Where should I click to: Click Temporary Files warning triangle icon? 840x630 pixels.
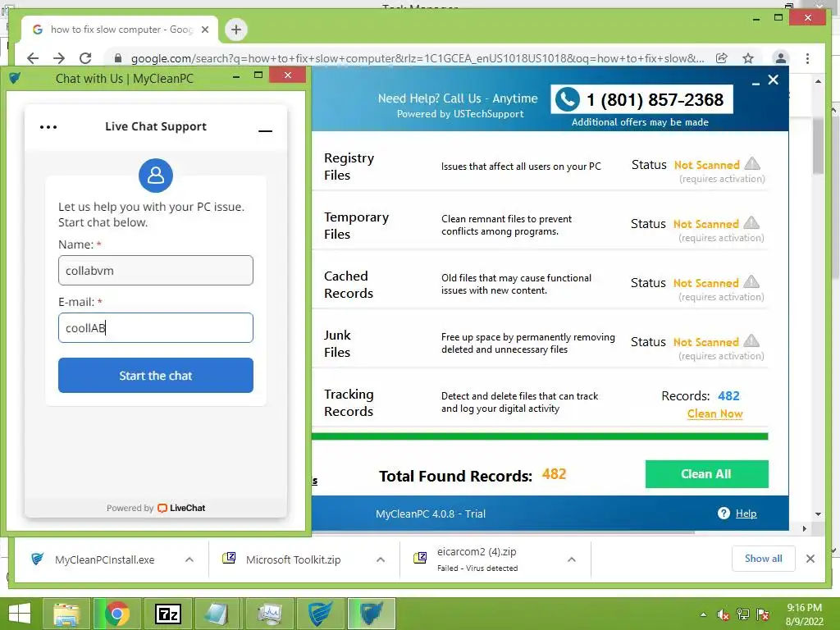751,222
